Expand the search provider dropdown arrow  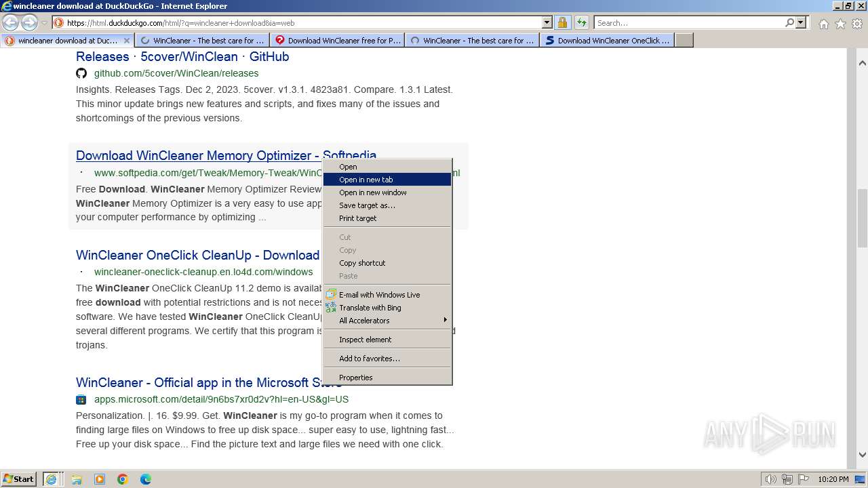801,23
